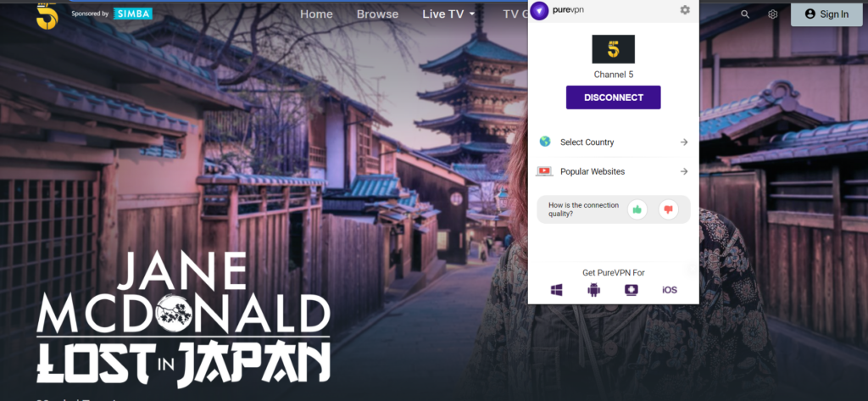868x401 pixels.
Task: Open the Live TV dropdown menu
Action: point(448,14)
